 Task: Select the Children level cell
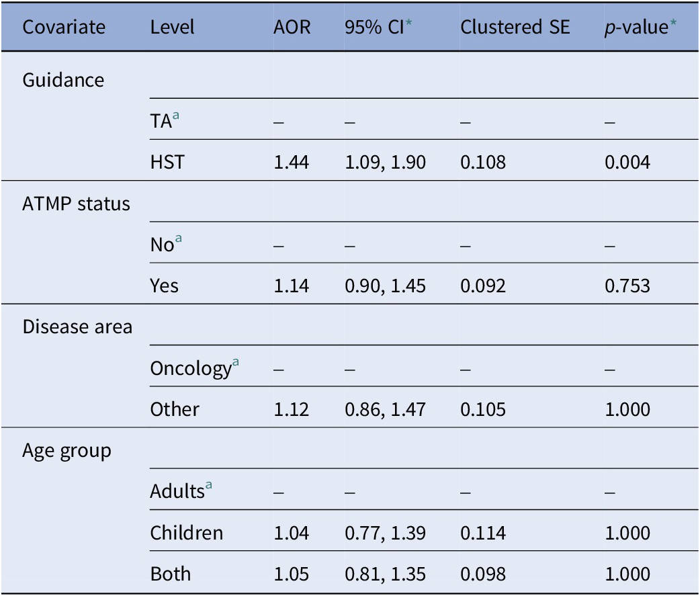point(186,533)
